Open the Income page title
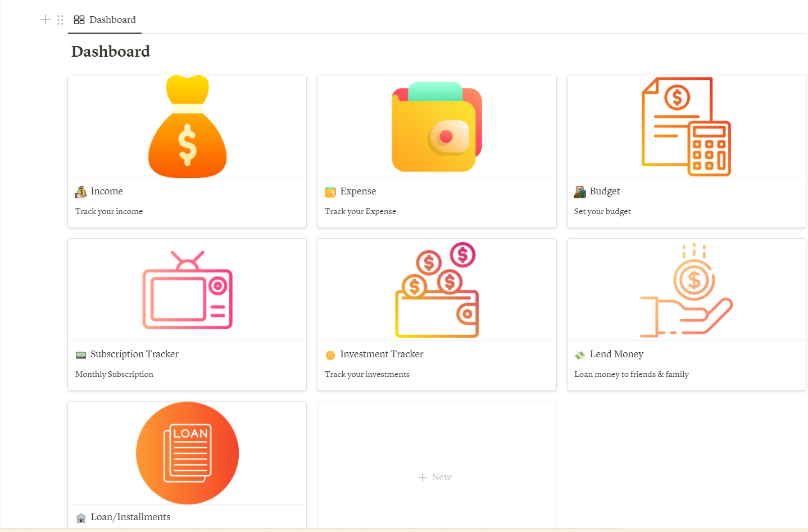Image resolution: width=808 pixels, height=532 pixels. (x=107, y=191)
